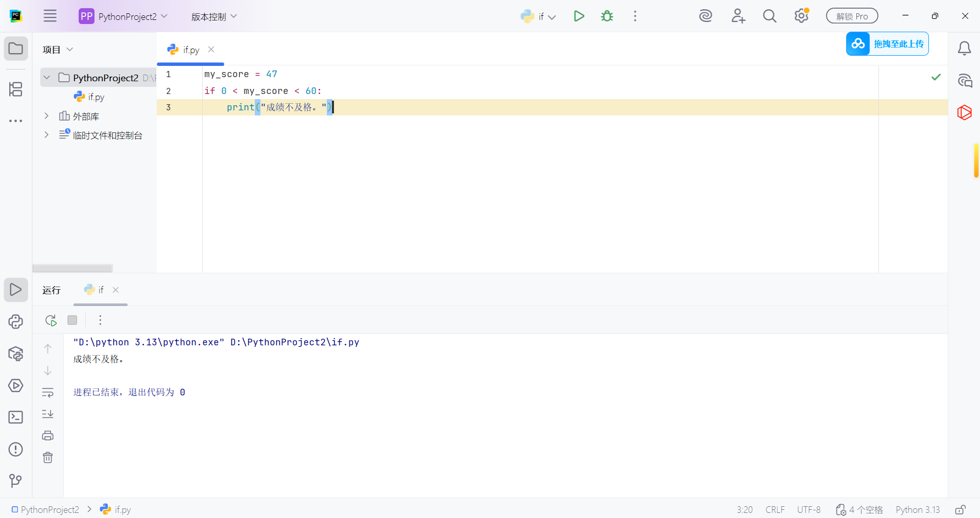This screenshot has width=980, height=518.
Task: Open the red hexagon plugin tool window
Action: click(964, 112)
